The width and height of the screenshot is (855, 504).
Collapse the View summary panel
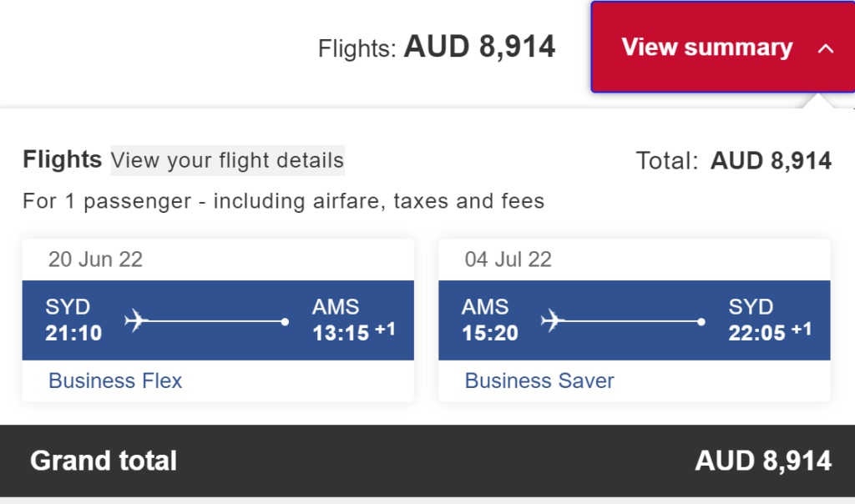tap(722, 47)
